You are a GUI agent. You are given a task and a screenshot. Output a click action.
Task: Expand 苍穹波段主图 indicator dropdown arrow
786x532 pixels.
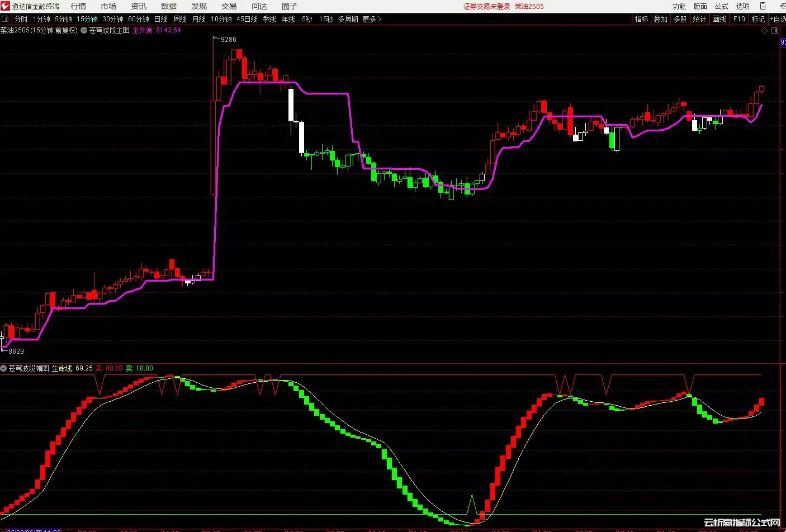coord(84,30)
